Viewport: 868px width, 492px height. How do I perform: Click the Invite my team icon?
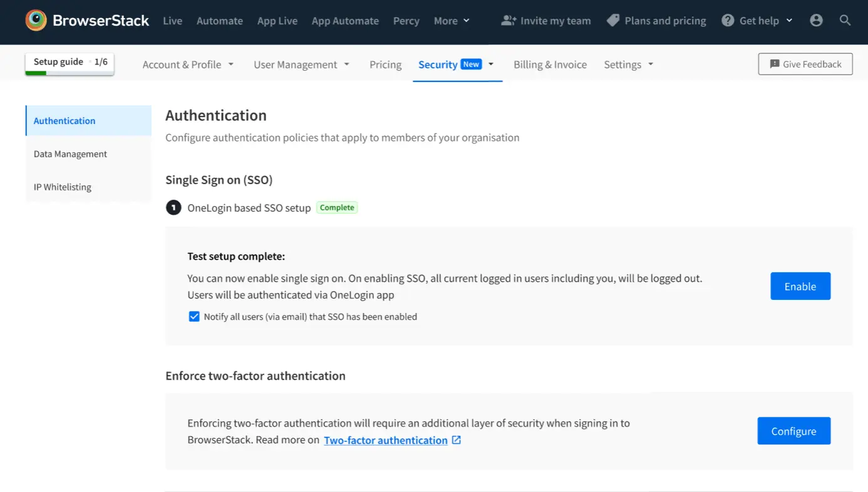pyautogui.click(x=509, y=21)
